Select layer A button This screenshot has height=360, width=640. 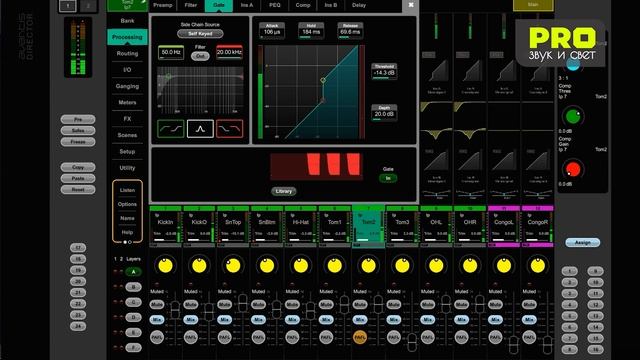[133, 272]
